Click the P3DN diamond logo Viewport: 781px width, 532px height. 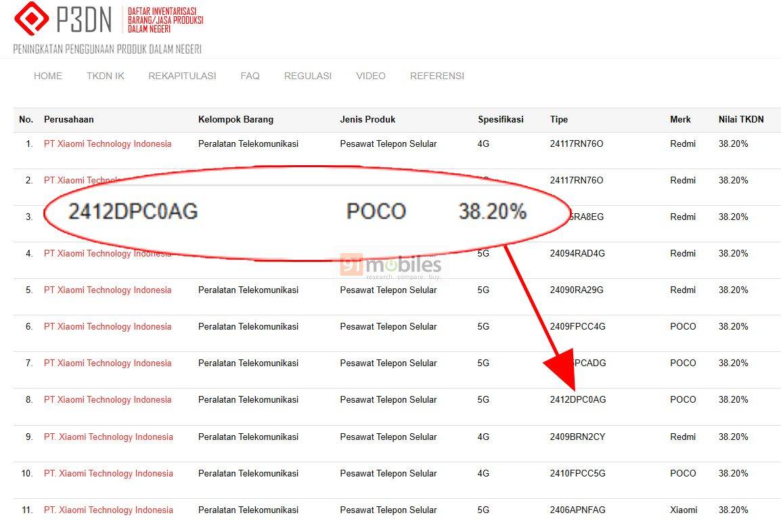31,18
